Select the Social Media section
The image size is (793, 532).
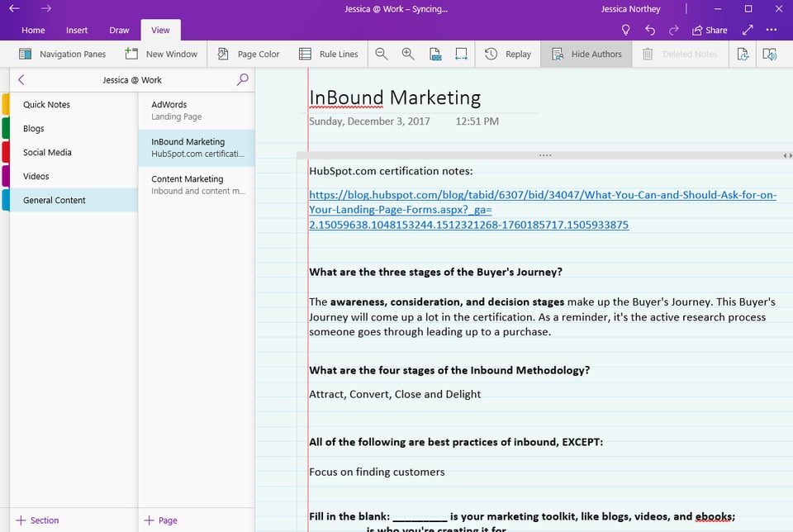point(47,152)
